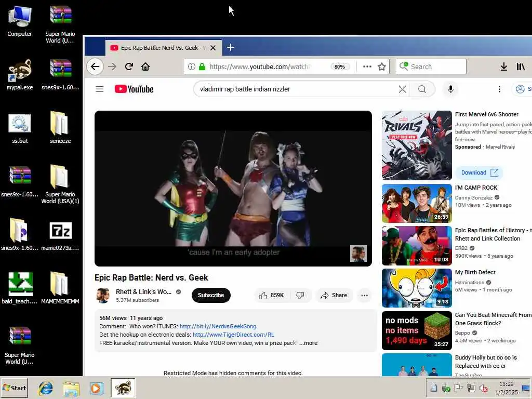
Task: Open Epic Rap Battles of History video thumbnail
Action: click(417, 246)
